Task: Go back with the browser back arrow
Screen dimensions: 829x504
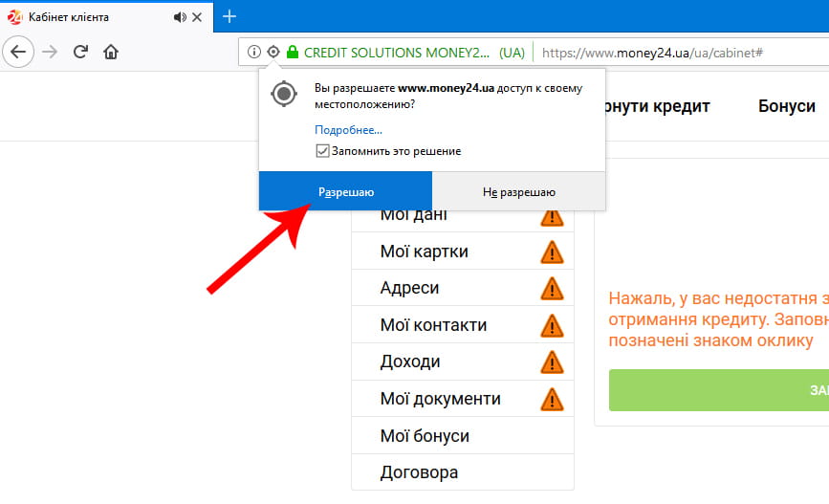Action: click(18, 52)
